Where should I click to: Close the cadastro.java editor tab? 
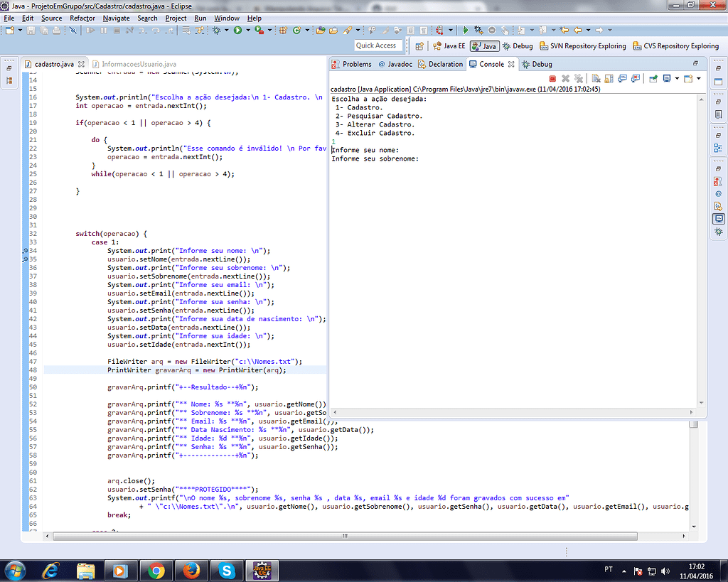coord(82,64)
